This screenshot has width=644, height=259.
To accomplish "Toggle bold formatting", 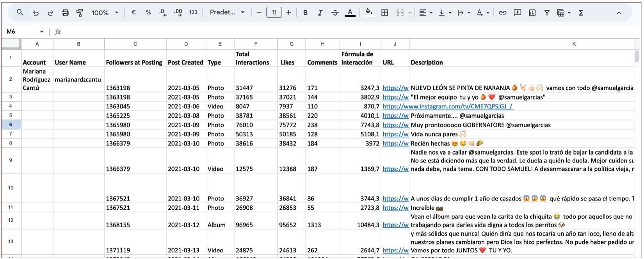I will pyautogui.click(x=305, y=13).
